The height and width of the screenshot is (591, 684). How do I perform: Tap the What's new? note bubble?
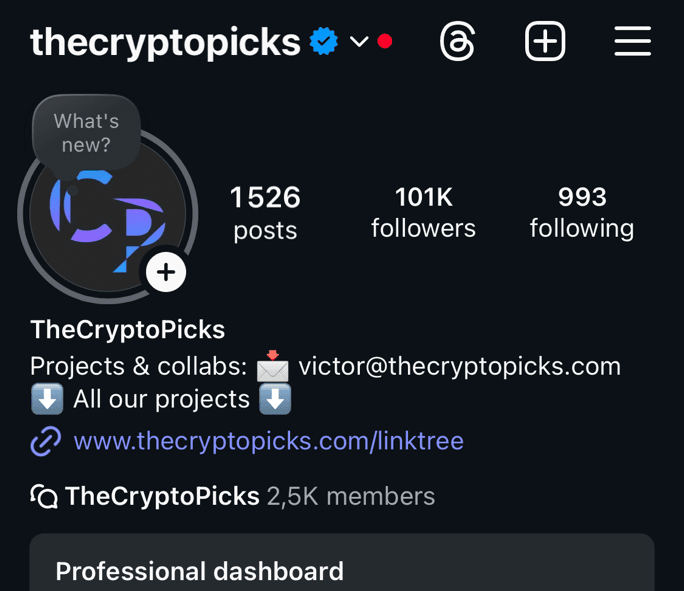86,133
